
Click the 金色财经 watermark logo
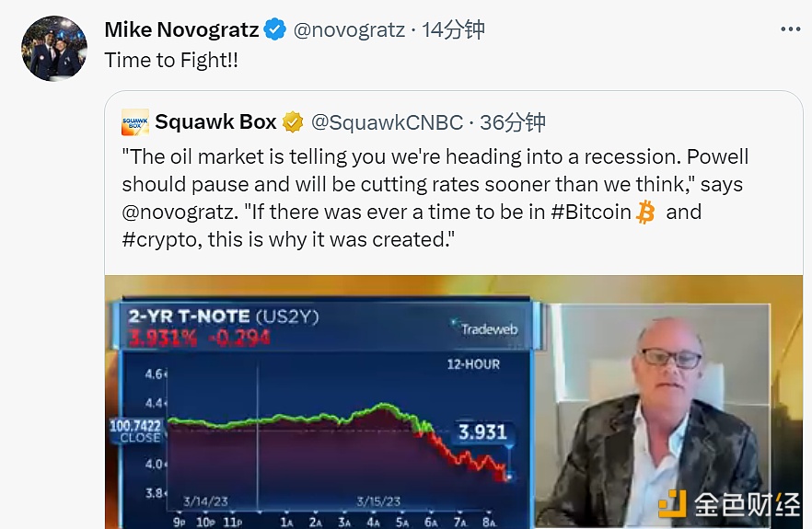click(x=728, y=504)
